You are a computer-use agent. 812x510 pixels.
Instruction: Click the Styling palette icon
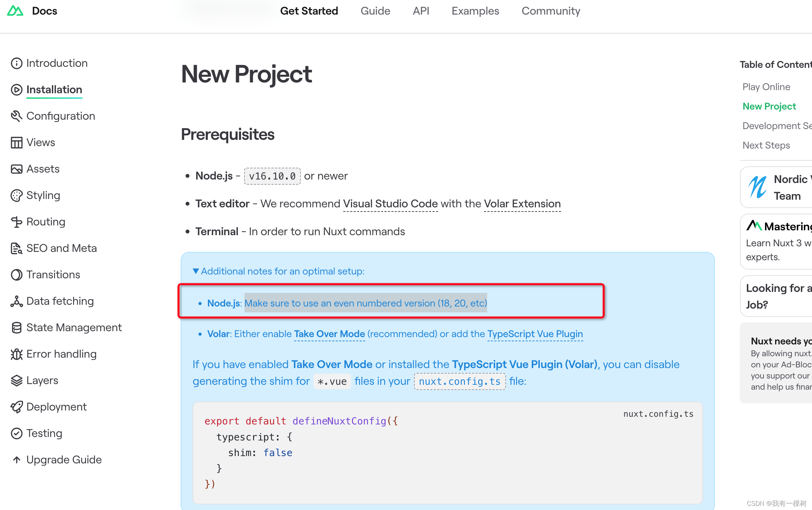(16, 196)
